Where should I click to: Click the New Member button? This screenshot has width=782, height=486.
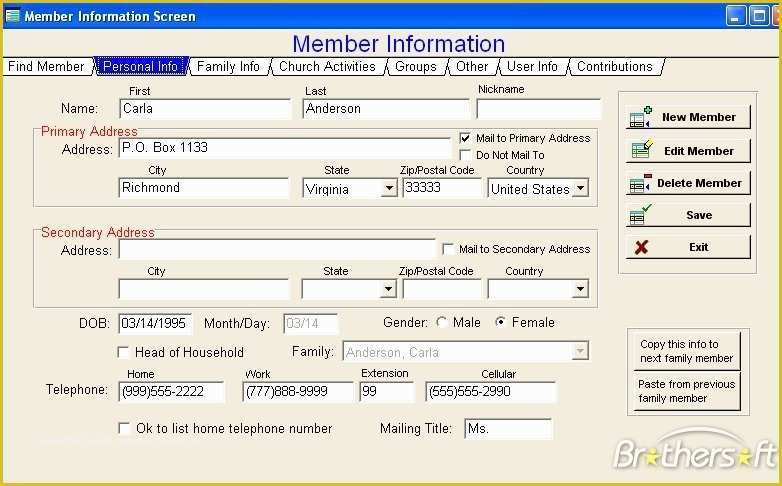688,117
